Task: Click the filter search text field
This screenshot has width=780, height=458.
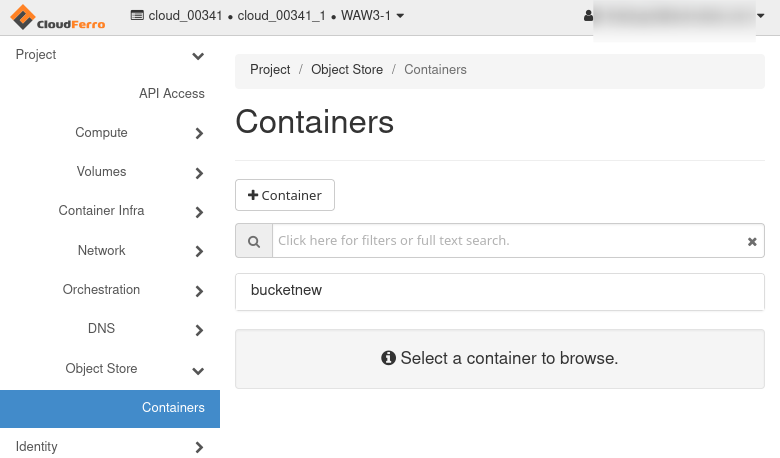Action: click(x=505, y=241)
